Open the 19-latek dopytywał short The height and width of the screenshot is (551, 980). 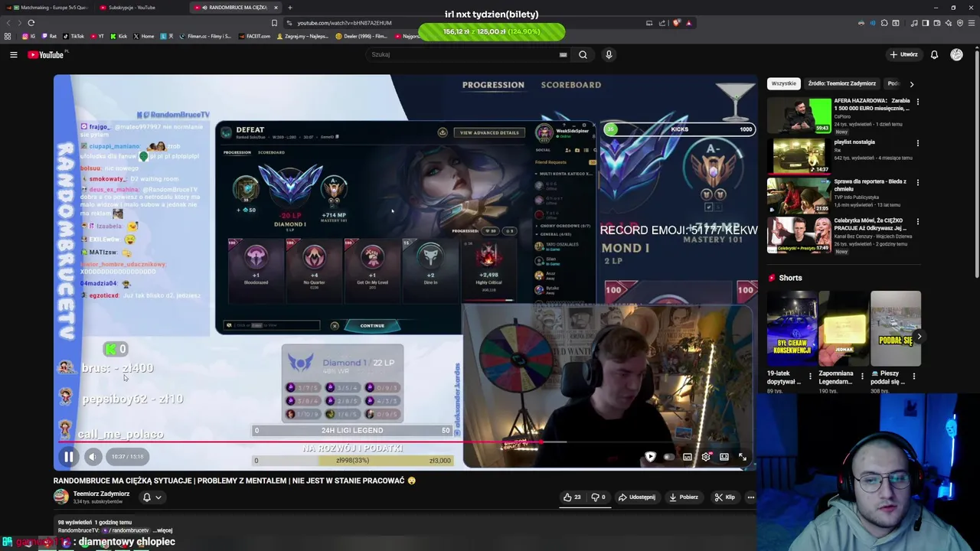(792, 329)
